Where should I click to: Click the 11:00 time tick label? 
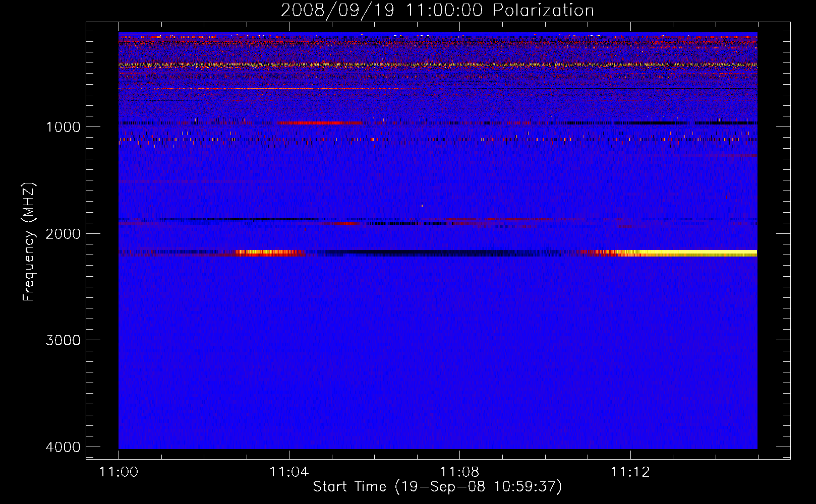pyautogui.click(x=119, y=472)
